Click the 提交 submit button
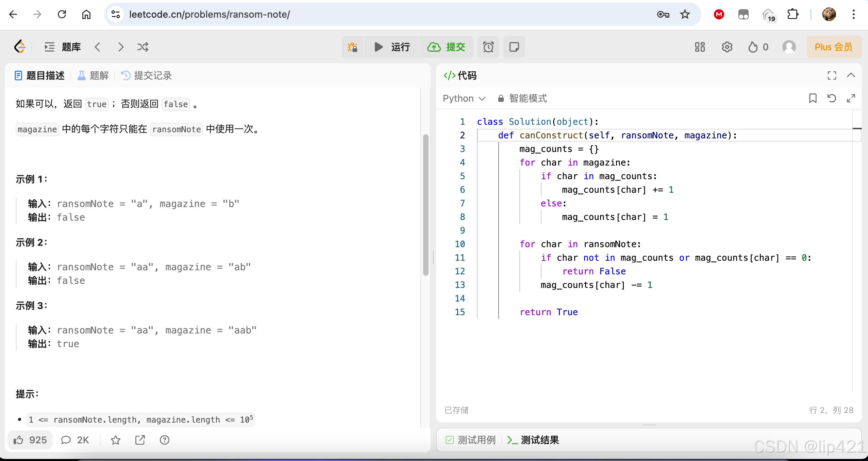 point(446,47)
